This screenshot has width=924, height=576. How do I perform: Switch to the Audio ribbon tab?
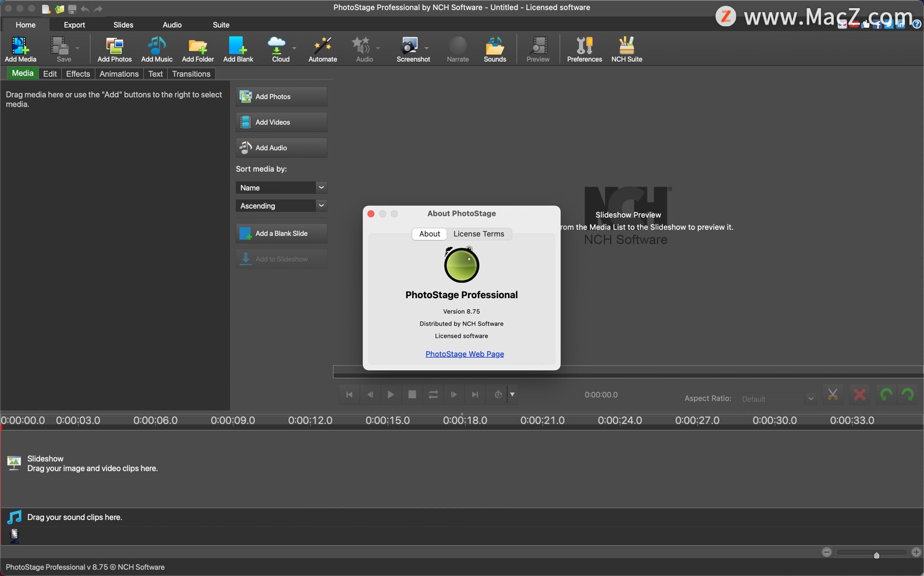[x=172, y=24]
